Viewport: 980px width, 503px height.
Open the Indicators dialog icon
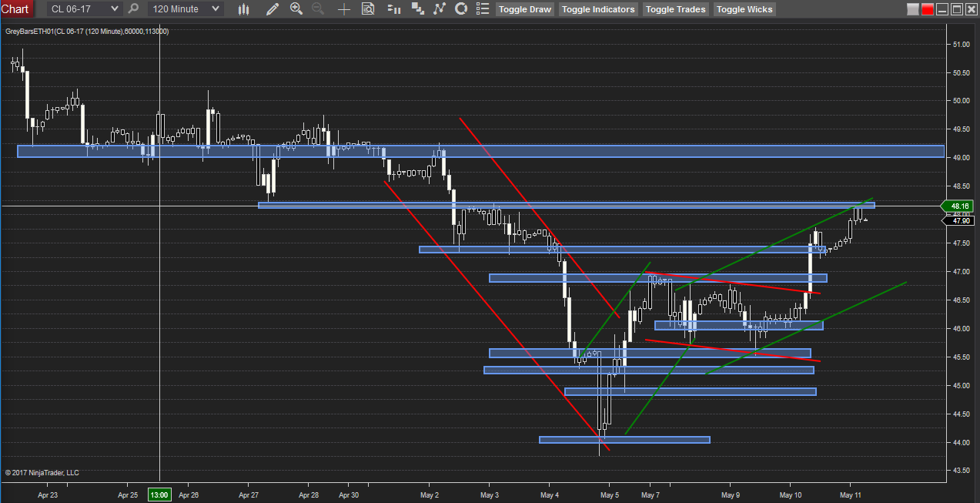440,9
